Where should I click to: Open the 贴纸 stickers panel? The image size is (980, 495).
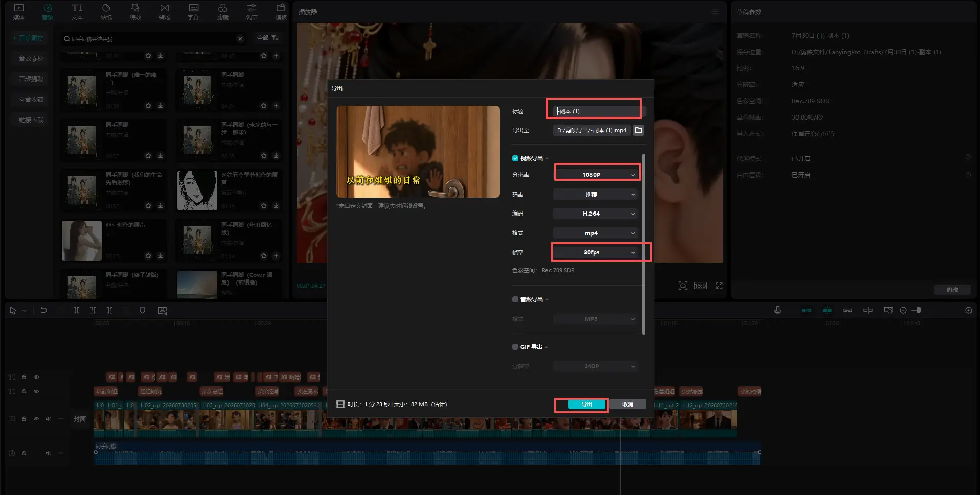[106, 12]
